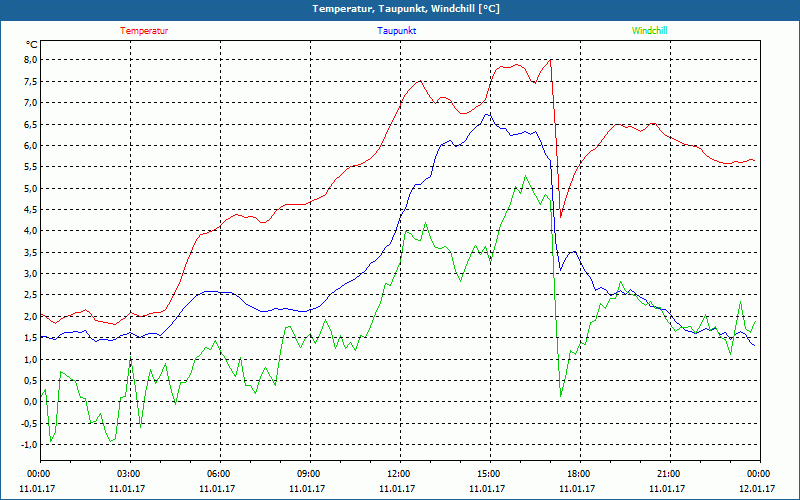Click the '18:00' time label
This screenshot has height=500, width=800.
coord(580,474)
